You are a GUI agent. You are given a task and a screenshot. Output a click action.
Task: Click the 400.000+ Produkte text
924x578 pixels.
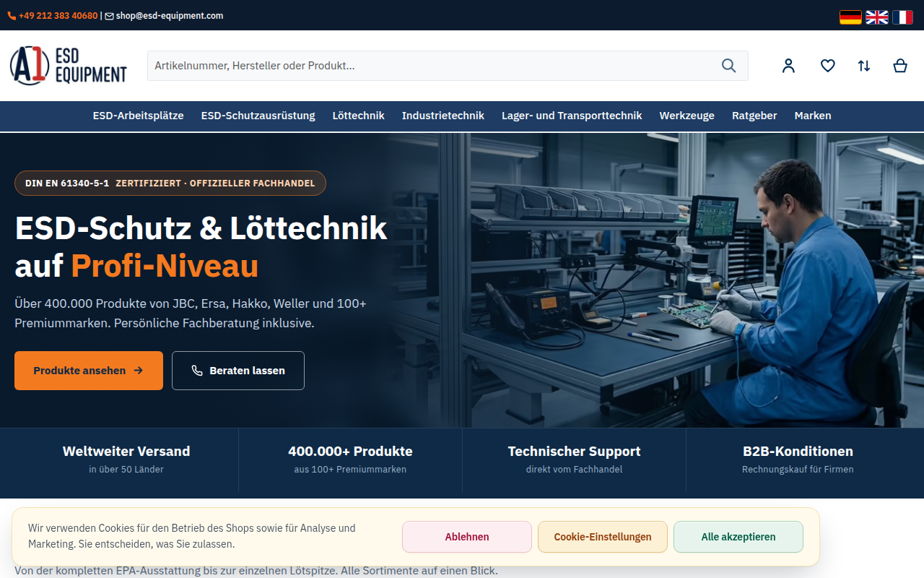(x=350, y=452)
